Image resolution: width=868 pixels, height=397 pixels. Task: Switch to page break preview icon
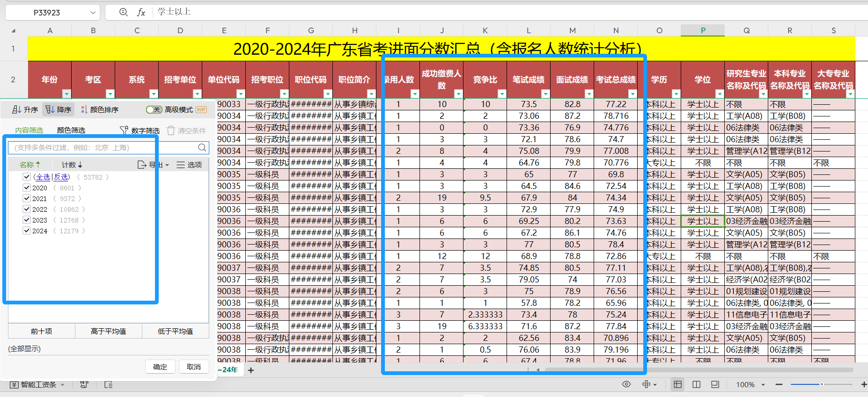[715, 384]
